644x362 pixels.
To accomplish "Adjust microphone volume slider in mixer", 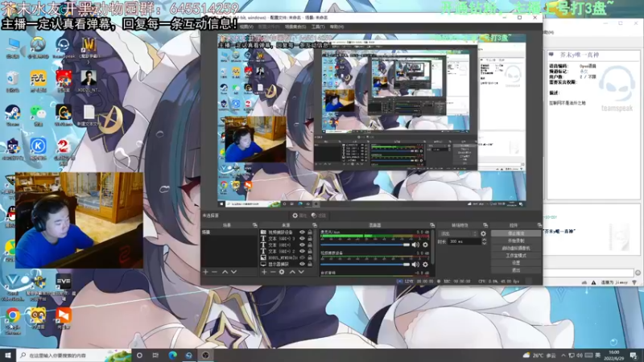I will point(365,245).
